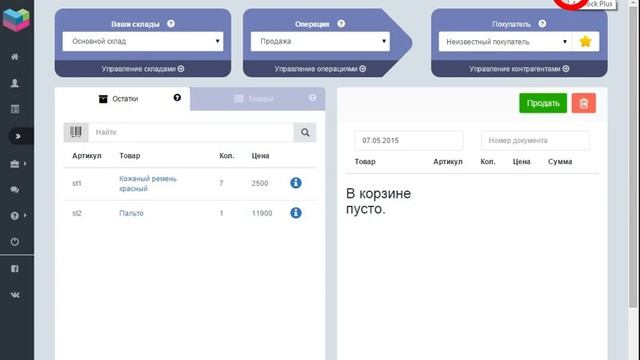
Task: Switch to the Остатки tab
Action: coord(122,99)
